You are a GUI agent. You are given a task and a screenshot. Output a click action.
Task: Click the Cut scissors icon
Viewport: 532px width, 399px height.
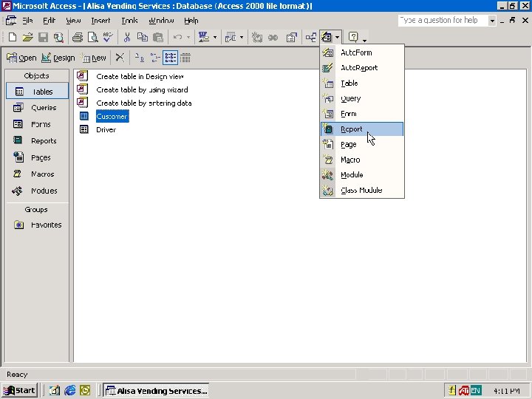tap(127, 37)
